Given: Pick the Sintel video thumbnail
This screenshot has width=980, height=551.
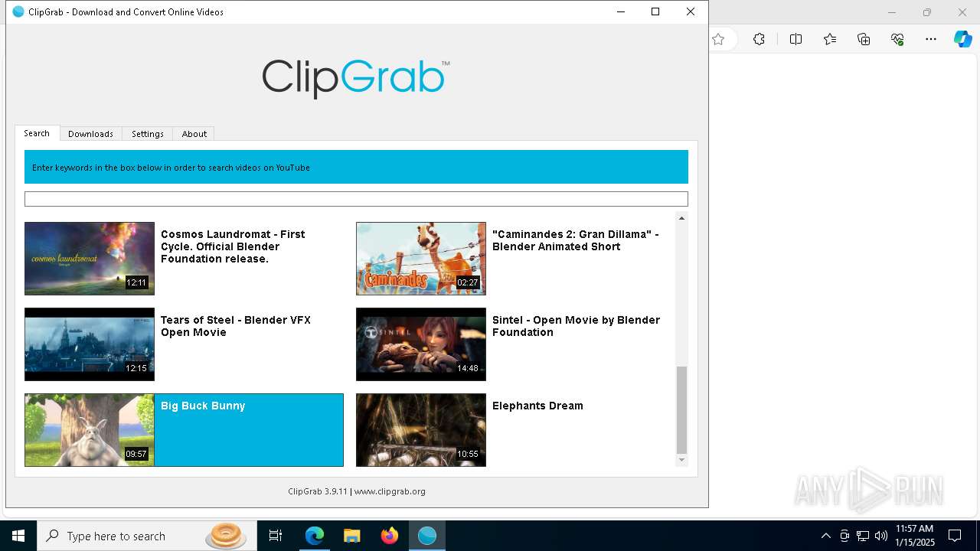Looking at the screenshot, I should 421,344.
